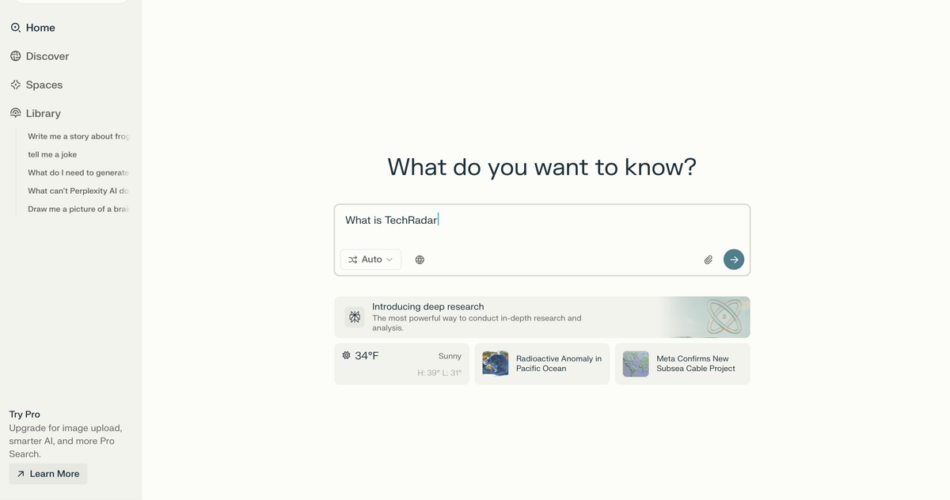Open Meta Confirms New Subsea Cable Project
Viewport: 950px width, 500px height.
click(x=682, y=364)
